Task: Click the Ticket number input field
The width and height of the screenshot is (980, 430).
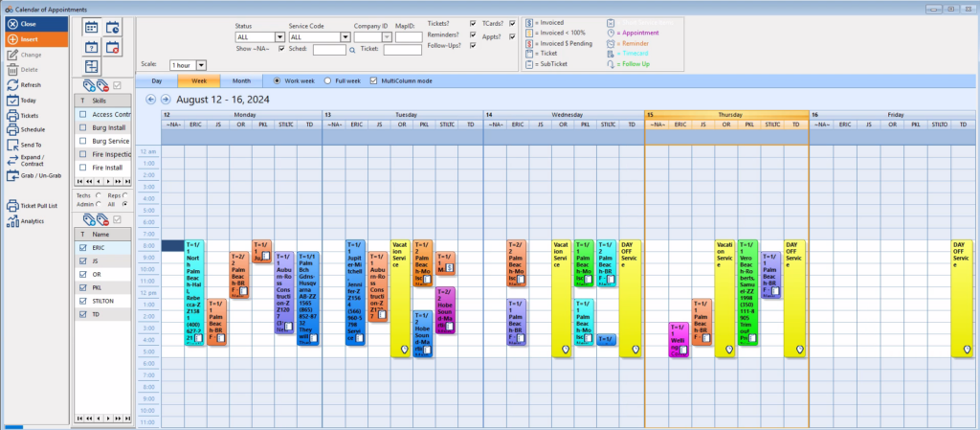Action: (x=403, y=50)
